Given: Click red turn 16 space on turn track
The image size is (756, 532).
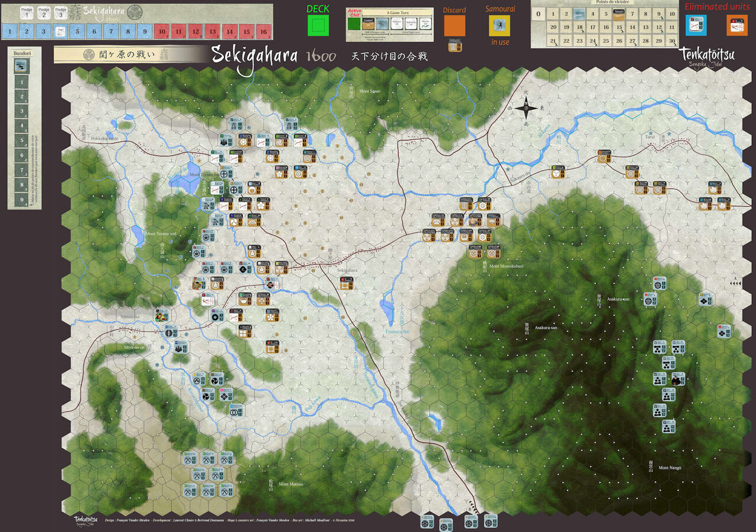Looking at the screenshot, I should point(265,32).
